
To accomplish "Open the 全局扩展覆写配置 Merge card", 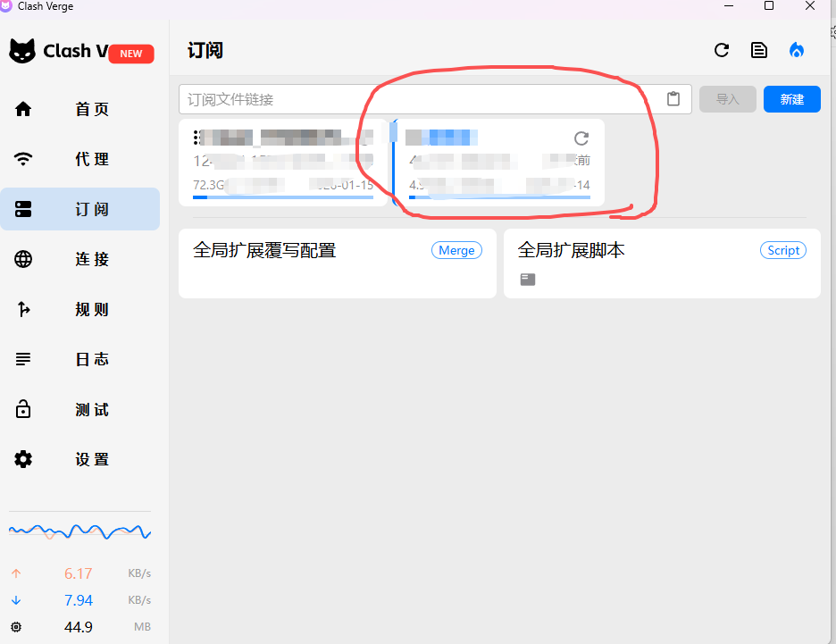I will (337, 263).
